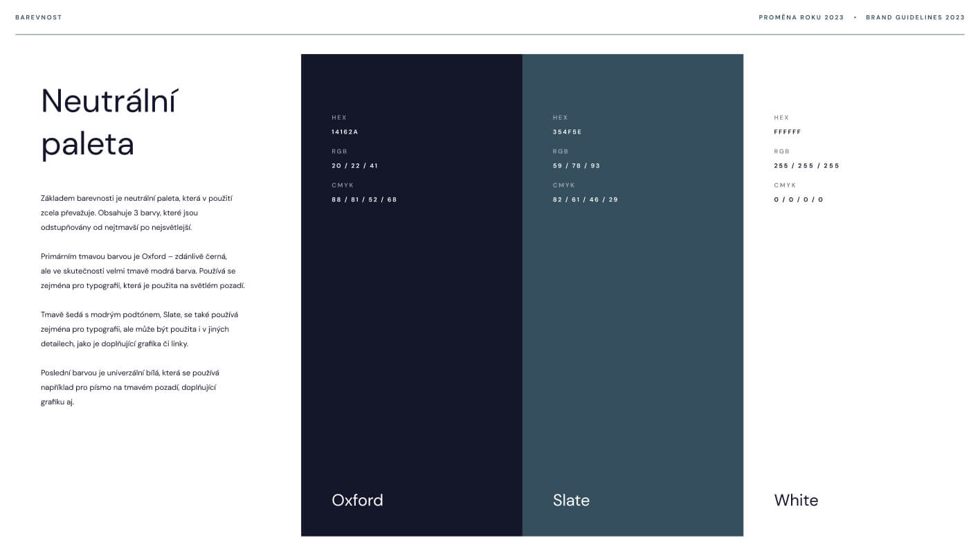980x552 pixels.
Task: Click the paragraph starting with Primárním tmavou barvou
Action: [x=143, y=271]
